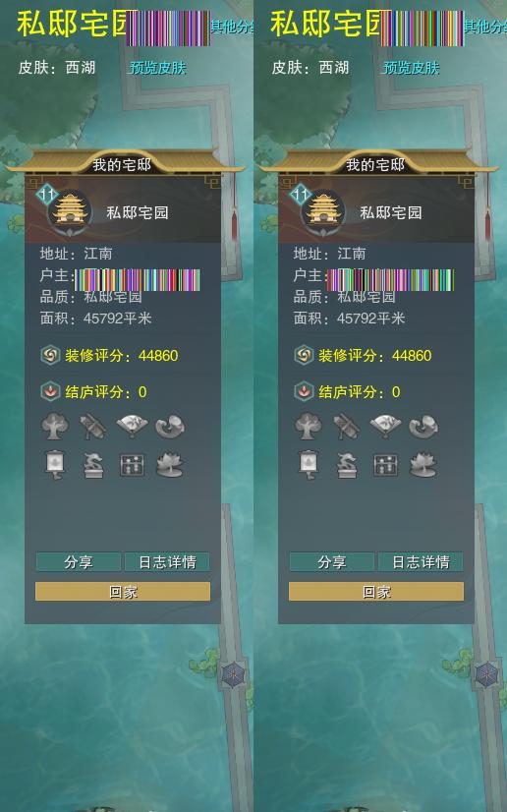Click the level 11 pagoda emblem in the left panel
The image size is (507, 812).
coord(66,209)
